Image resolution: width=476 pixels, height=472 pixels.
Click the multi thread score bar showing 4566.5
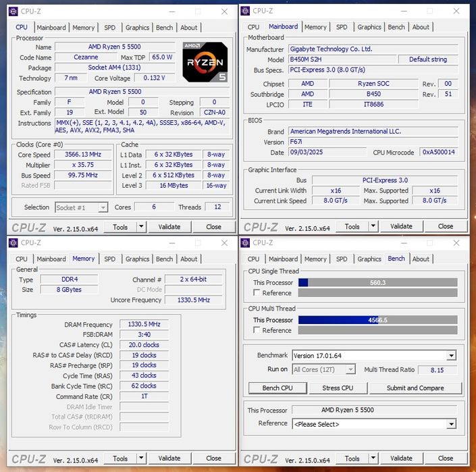377,320
